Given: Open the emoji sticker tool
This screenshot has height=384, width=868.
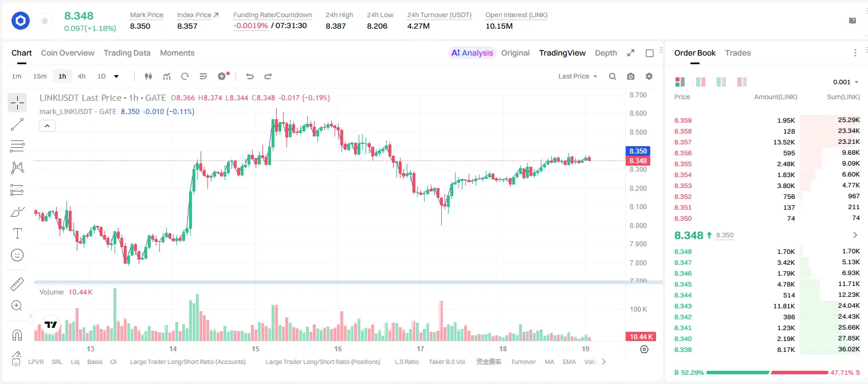Looking at the screenshot, I should [x=17, y=255].
